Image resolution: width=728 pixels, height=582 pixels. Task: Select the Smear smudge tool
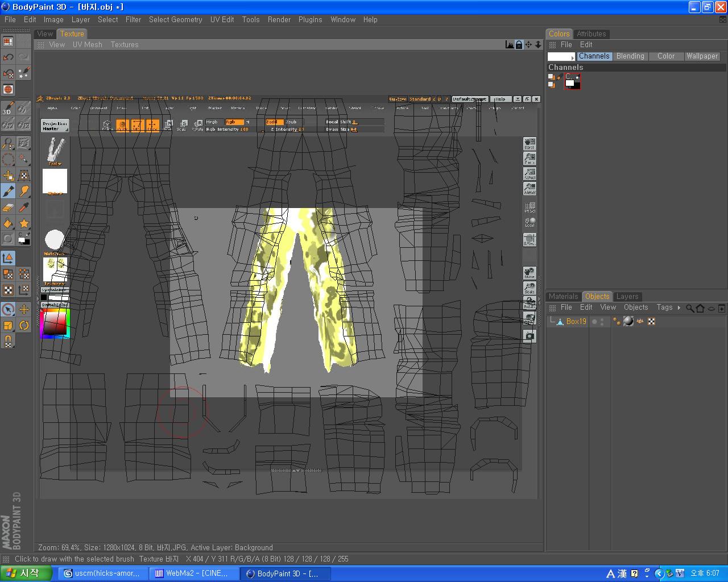click(24, 191)
